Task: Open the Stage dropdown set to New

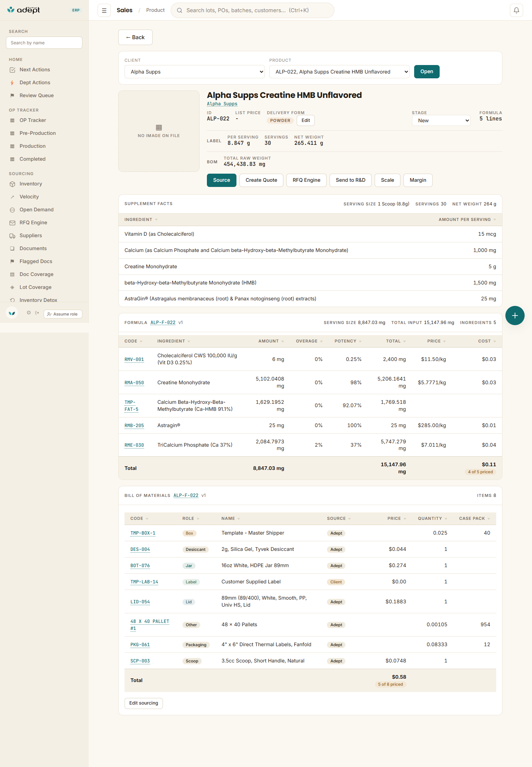Action: (x=441, y=120)
